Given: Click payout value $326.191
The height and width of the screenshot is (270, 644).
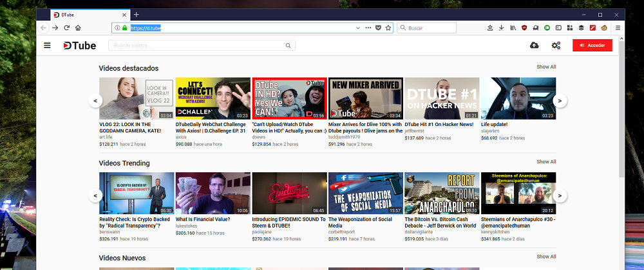Looking at the screenshot, I should click(x=109, y=239).
